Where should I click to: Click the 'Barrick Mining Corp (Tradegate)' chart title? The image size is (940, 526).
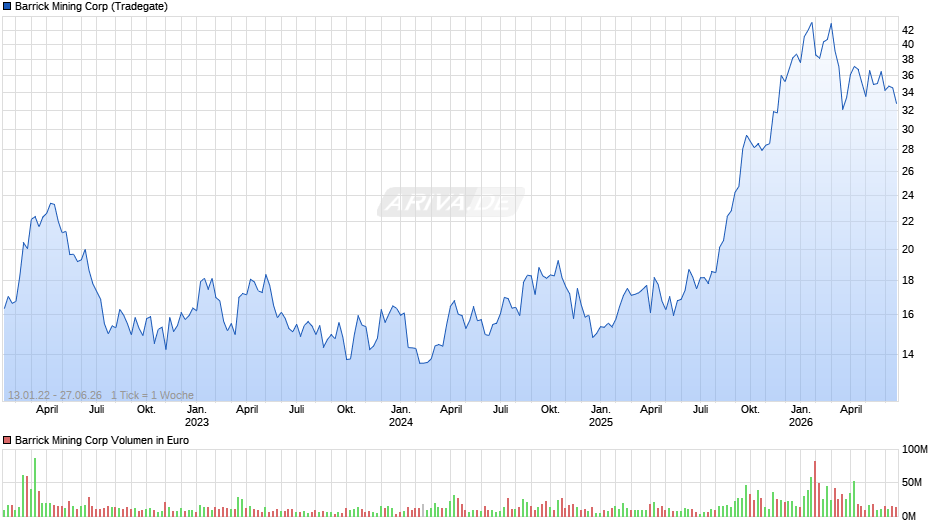(x=91, y=7)
